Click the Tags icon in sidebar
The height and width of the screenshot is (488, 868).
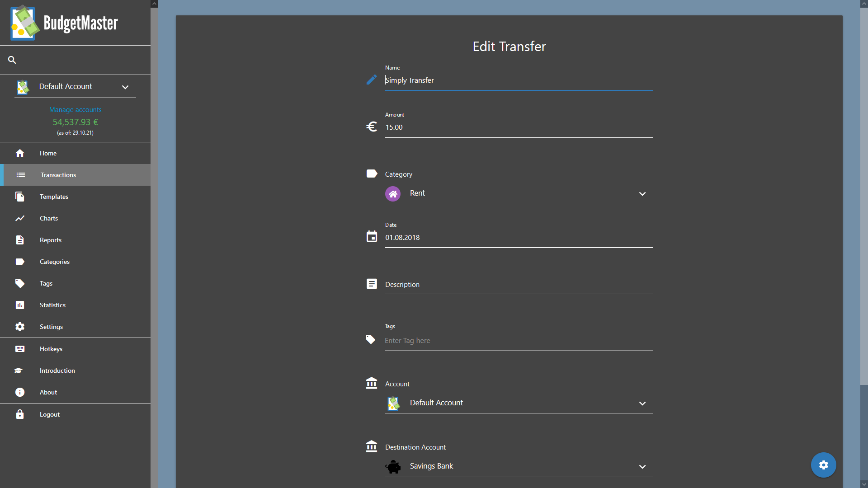point(20,283)
